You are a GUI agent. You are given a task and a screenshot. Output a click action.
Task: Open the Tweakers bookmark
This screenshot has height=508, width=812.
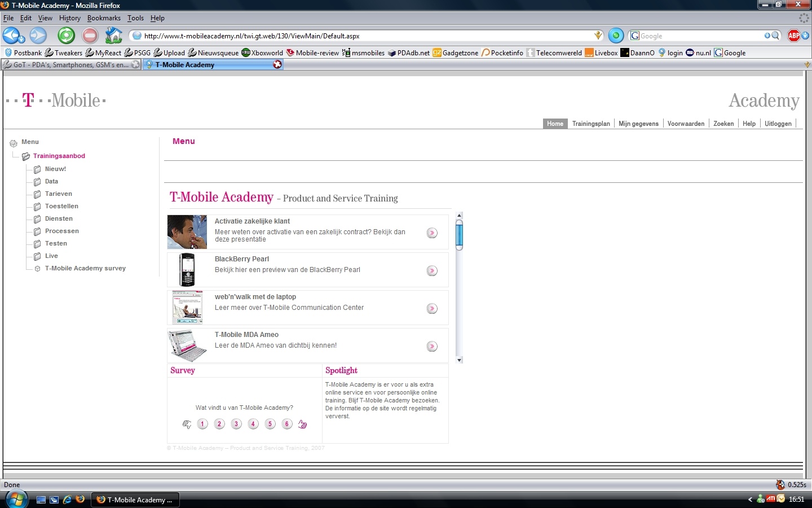point(64,52)
